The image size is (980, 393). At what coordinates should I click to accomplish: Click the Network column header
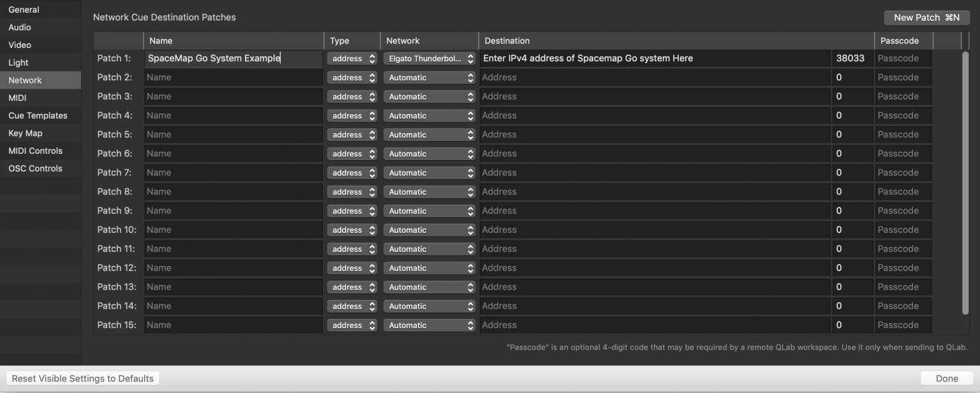429,40
